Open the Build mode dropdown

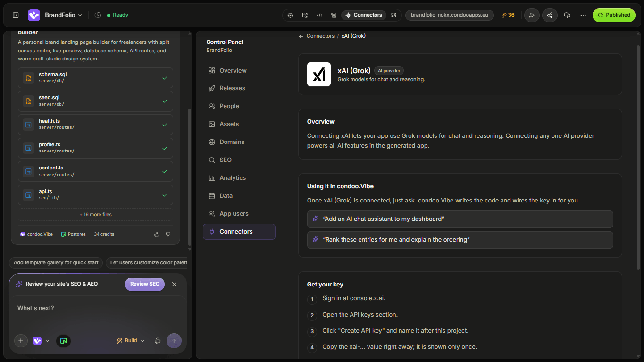coord(131,341)
